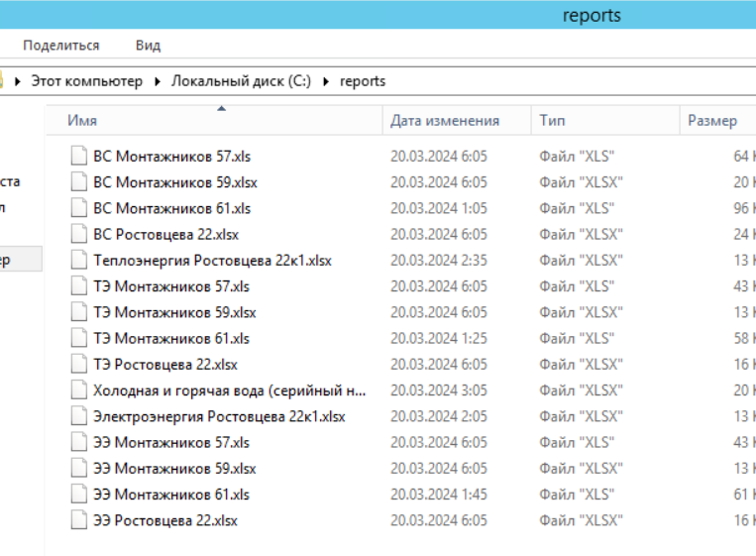Open the Поделиться ribbon tab
The height and width of the screenshot is (556, 756).
[x=61, y=46]
